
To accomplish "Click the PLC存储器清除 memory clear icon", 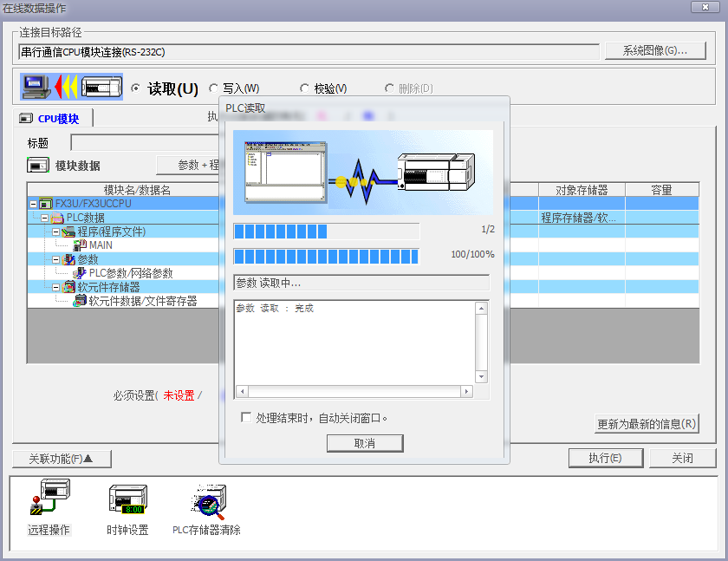I will click(206, 500).
